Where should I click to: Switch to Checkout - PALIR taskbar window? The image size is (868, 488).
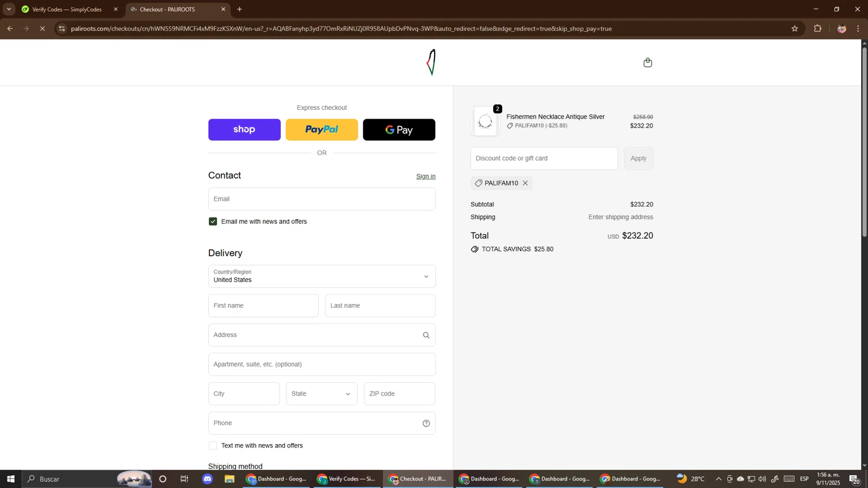(x=418, y=479)
